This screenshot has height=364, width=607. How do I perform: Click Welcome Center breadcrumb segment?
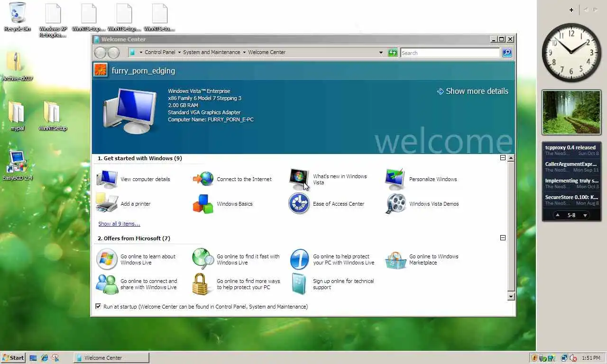coord(267,53)
